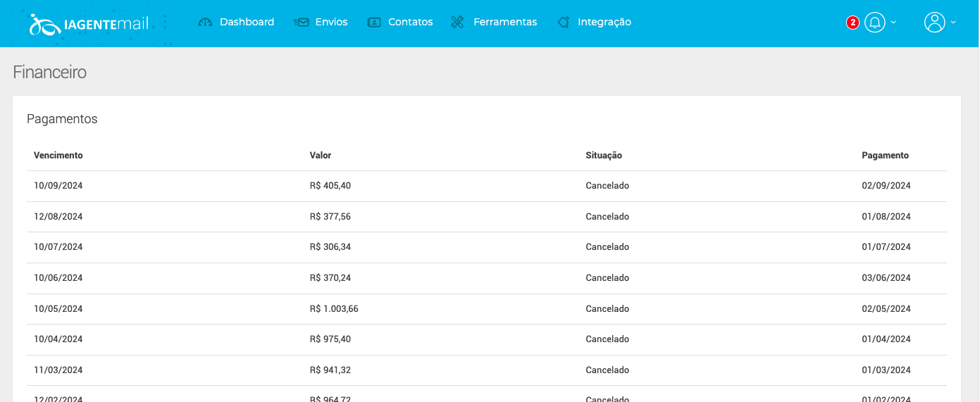Click the Envios envelope icon

[x=302, y=23]
